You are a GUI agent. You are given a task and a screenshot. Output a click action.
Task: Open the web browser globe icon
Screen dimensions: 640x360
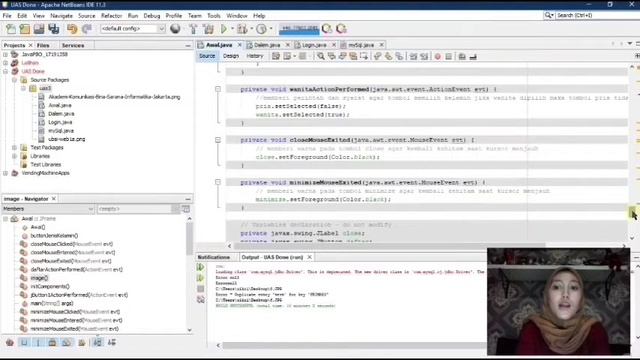tap(175, 29)
